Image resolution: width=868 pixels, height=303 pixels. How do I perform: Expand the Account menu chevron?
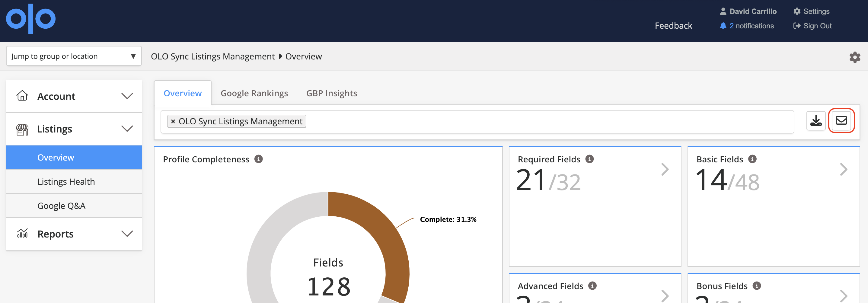point(127,96)
